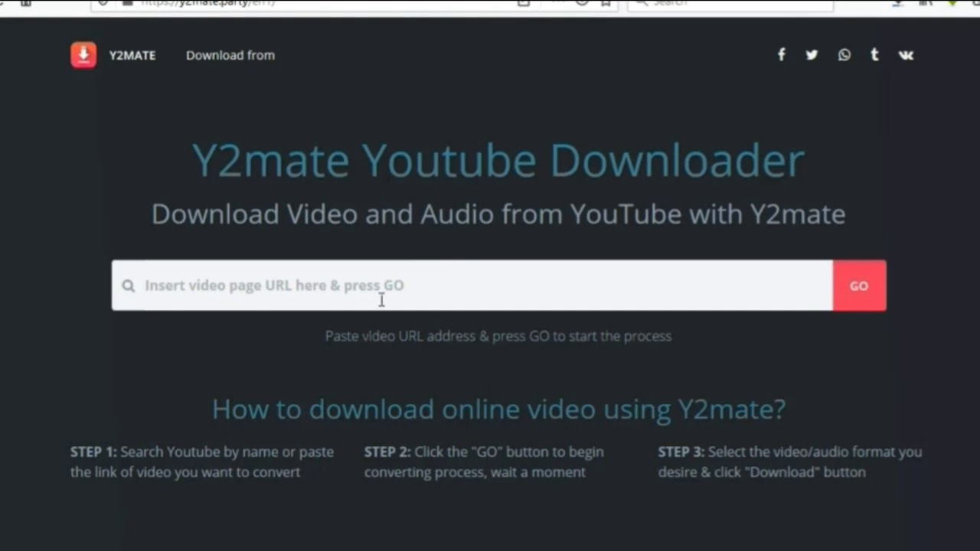Share on VK via header icon
The width and height of the screenshot is (980, 551).
point(906,55)
